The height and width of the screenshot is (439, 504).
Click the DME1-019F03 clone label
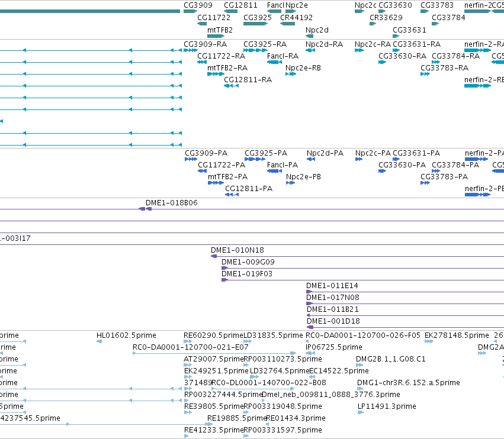pyautogui.click(x=247, y=274)
